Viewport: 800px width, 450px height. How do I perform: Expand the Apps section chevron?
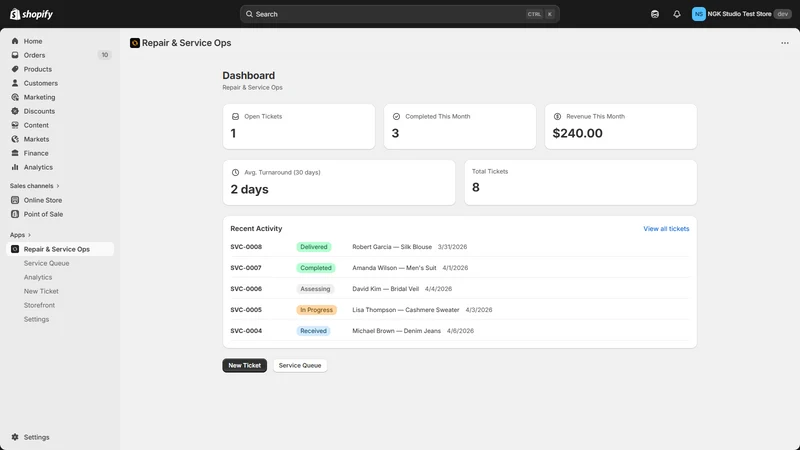pyautogui.click(x=29, y=235)
